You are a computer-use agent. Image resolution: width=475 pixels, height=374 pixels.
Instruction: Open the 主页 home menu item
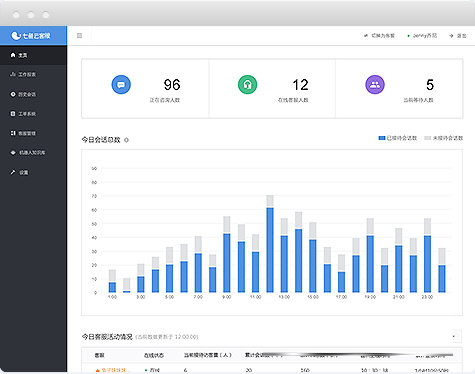33,55
